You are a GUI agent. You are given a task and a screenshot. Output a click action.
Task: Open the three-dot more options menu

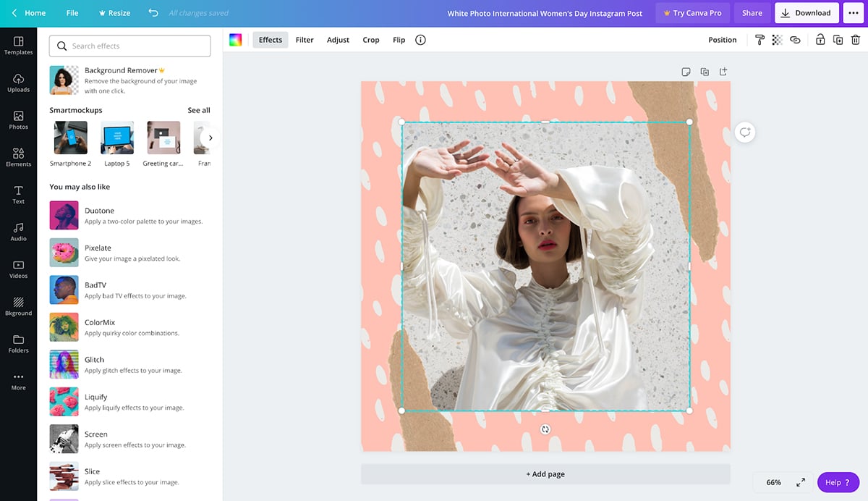854,13
